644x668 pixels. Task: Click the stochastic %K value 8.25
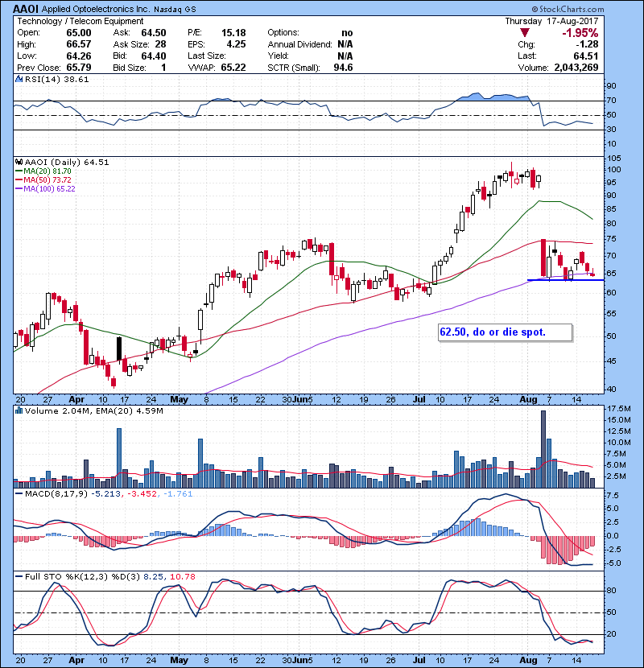pyautogui.click(x=153, y=577)
